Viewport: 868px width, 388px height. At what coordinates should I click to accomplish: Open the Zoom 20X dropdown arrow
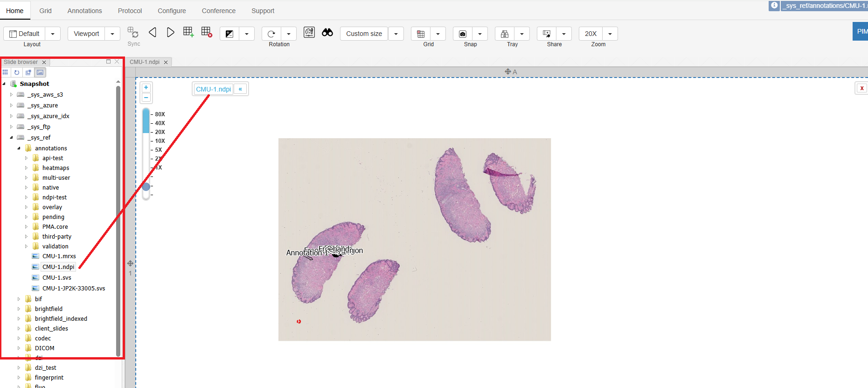(x=610, y=34)
